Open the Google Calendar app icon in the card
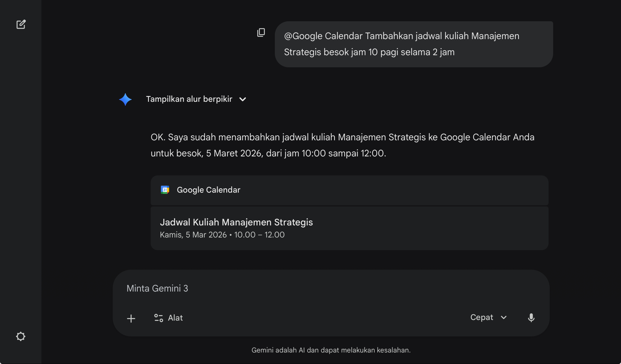The width and height of the screenshot is (621, 364). click(x=165, y=190)
